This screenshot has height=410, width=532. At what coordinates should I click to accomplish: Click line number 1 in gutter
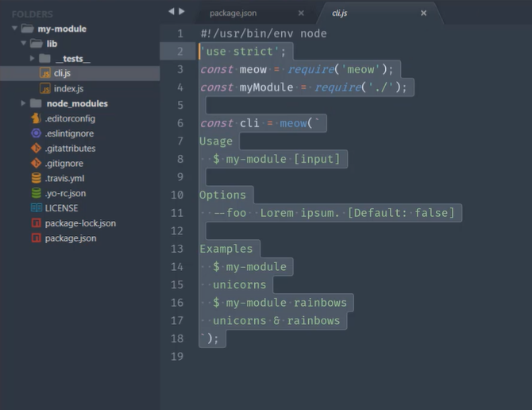pos(180,33)
